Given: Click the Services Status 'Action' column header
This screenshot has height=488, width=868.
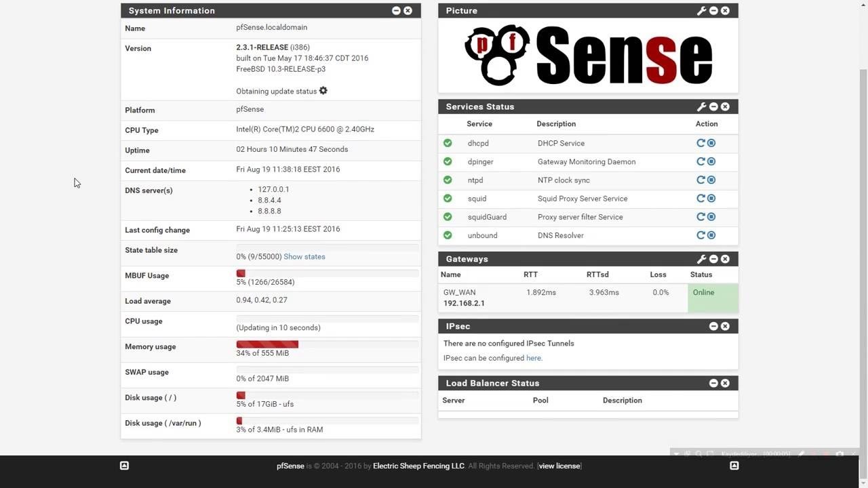Looking at the screenshot, I should tap(707, 124).
